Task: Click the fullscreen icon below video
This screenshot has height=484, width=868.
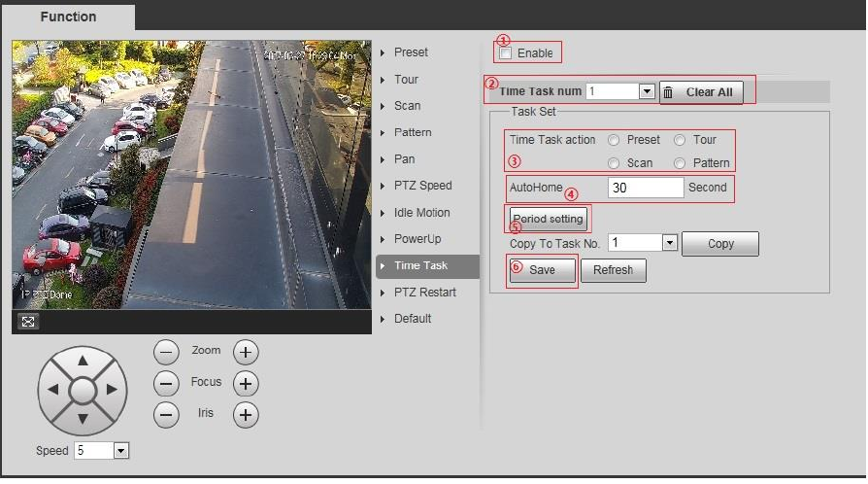Action: (x=28, y=322)
